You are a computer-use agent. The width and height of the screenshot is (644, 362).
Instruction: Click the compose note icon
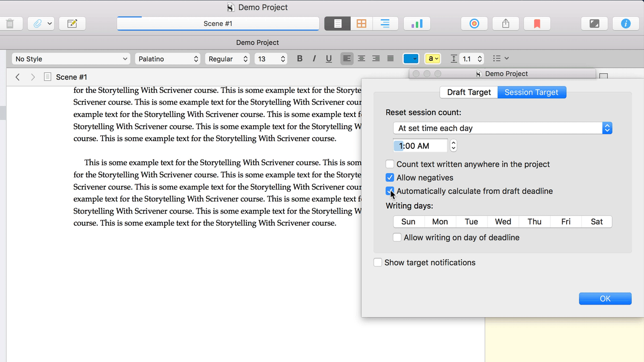coord(72,24)
